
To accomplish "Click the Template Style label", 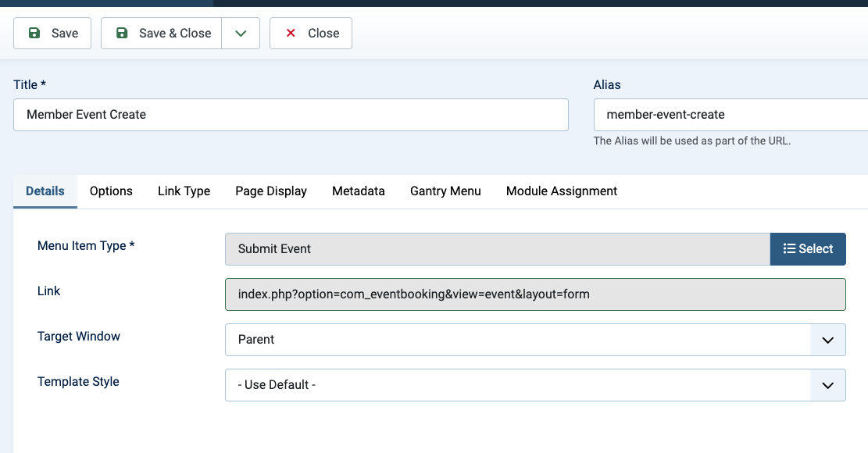I will [78, 382].
